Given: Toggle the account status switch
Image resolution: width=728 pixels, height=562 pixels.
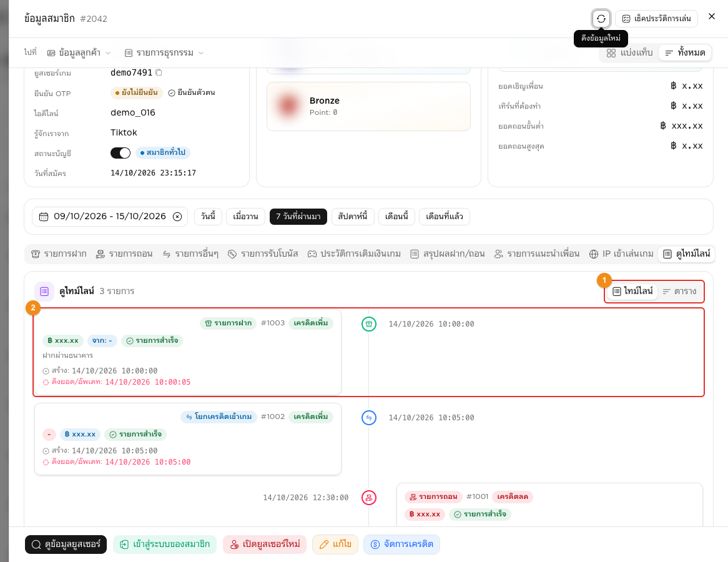Looking at the screenshot, I should coord(121,153).
